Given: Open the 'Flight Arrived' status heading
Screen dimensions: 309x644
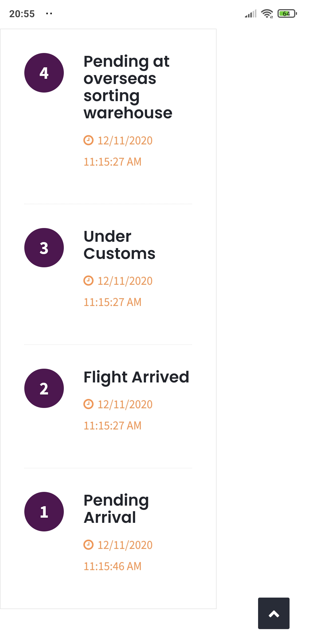Looking at the screenshot, I should [136, 377].
